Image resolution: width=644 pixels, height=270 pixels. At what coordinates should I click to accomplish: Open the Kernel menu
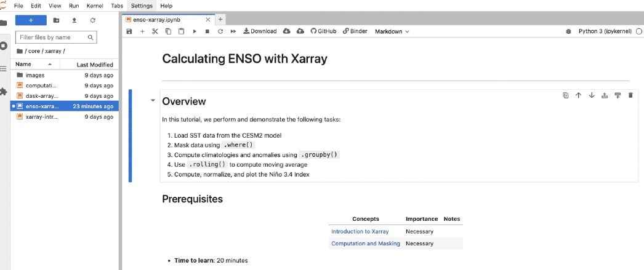(x=95, y=6)
